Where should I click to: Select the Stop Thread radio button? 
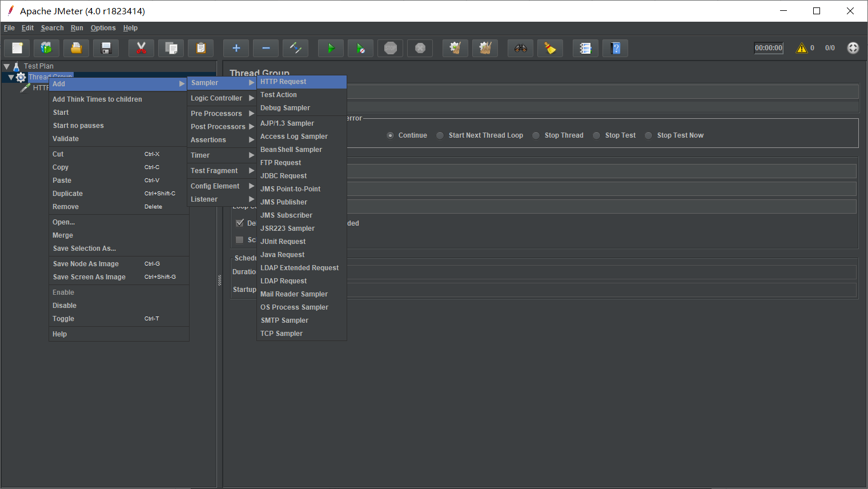coord(536,135)
